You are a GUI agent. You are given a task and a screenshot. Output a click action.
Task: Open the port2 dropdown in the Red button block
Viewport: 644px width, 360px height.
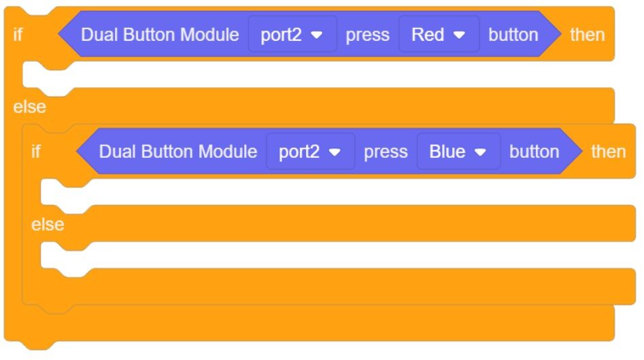tap(292, 35)
